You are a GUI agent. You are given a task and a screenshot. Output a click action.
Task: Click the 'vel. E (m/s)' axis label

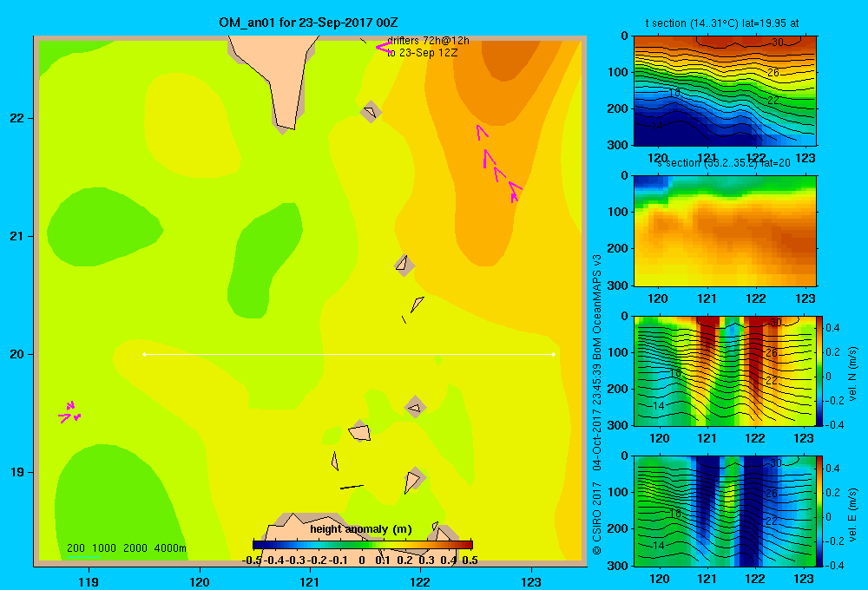[852, 515]
